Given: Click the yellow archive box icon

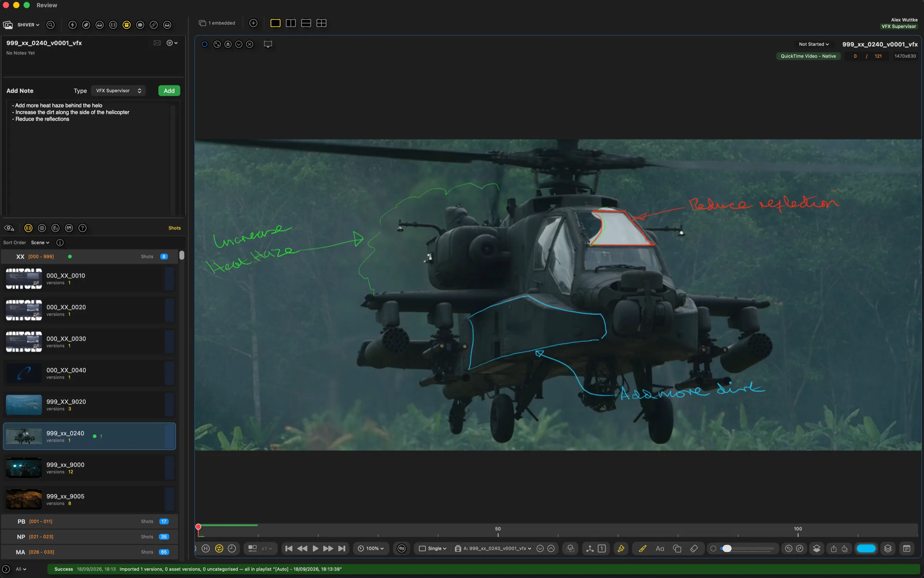Looking at the screenshot, I should point(127,25).
